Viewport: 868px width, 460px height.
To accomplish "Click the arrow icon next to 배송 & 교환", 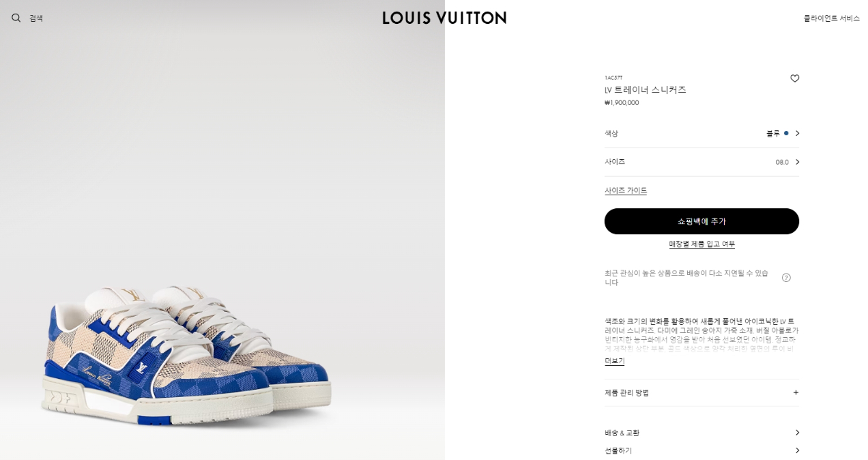I will click(797, 433).
